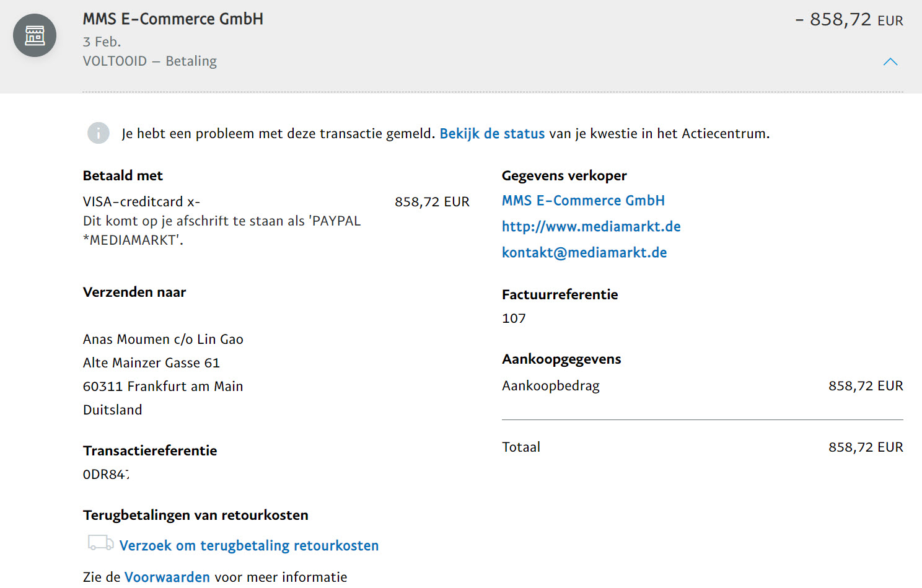Open 'Verzoek om terugbetaling retourkosten' link
This screenshot has height=588, width=922.
[x=248, y=546]
